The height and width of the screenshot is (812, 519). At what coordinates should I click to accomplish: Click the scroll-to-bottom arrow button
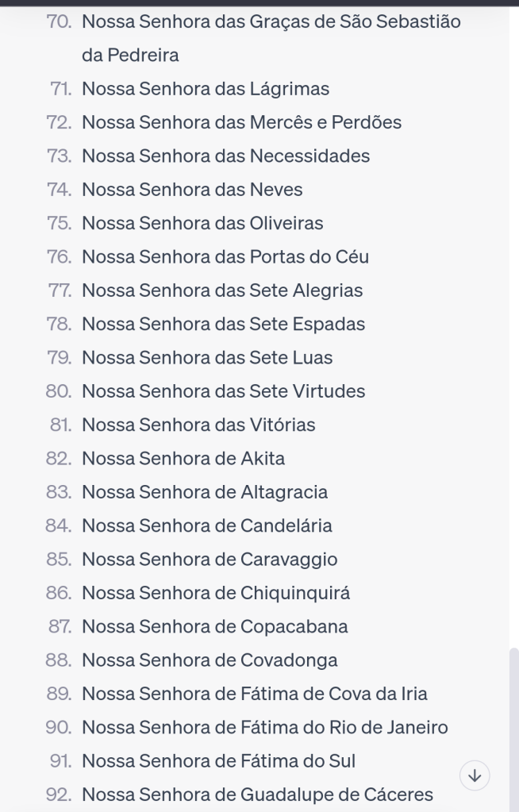[x=475, y=775]
